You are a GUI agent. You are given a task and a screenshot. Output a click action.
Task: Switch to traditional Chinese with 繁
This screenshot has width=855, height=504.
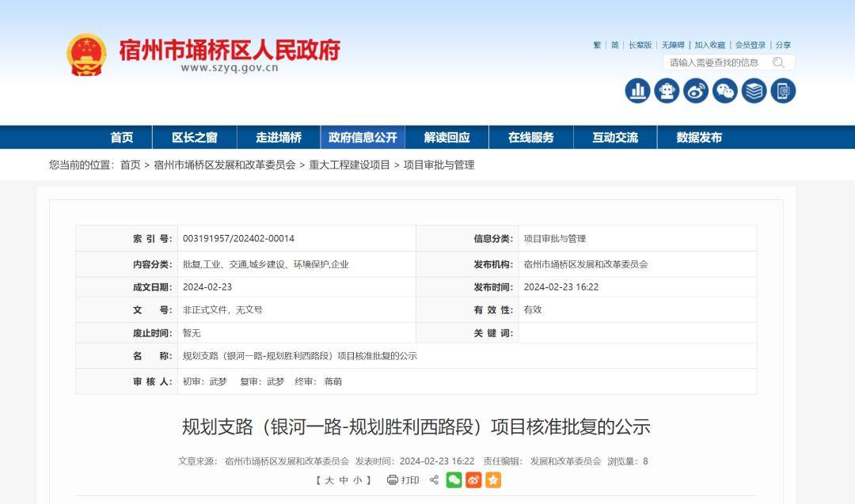tap(597, 45)
